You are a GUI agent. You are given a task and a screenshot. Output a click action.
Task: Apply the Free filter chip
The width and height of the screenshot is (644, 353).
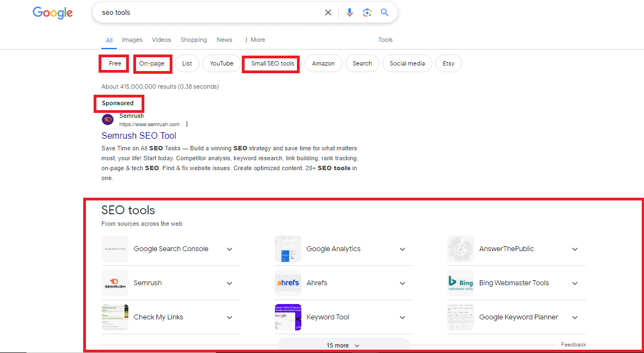[115, 64]
